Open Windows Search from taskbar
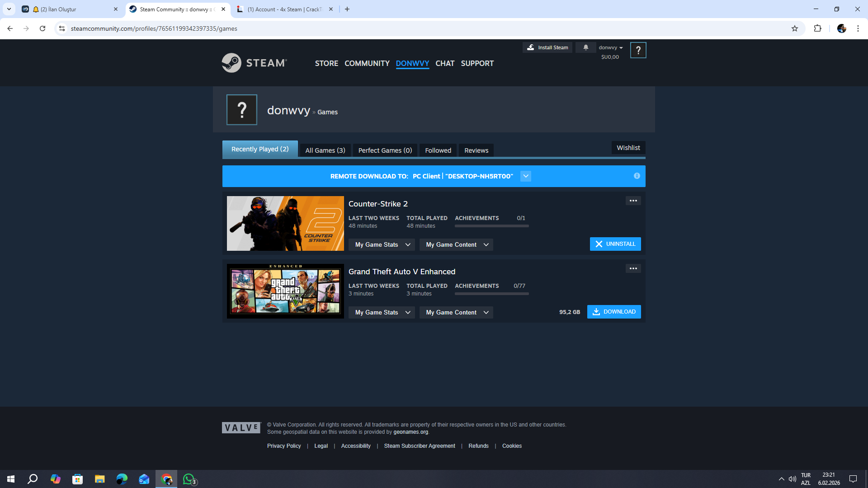 pos(33,479)
